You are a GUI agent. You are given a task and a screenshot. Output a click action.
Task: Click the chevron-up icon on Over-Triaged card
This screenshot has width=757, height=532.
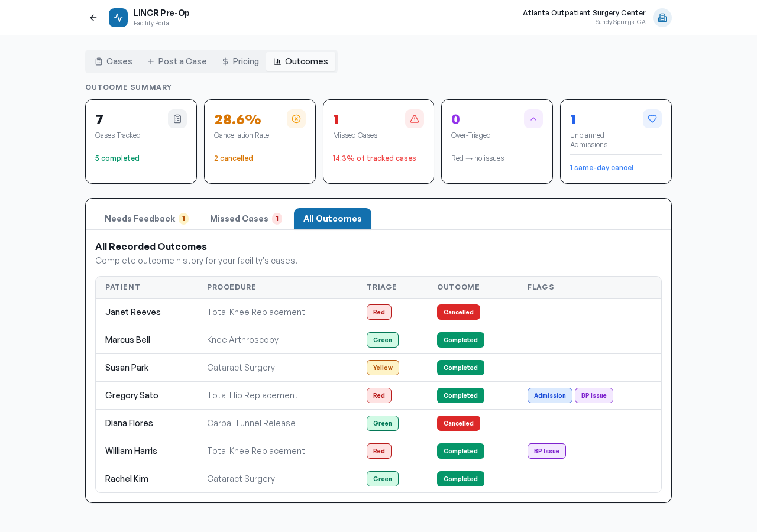tap(533, 119)
